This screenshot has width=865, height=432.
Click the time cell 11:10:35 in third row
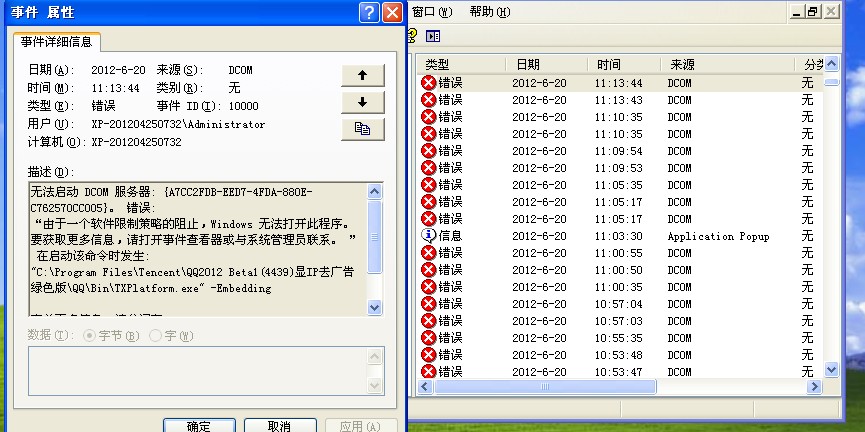(x=618, y=117)
